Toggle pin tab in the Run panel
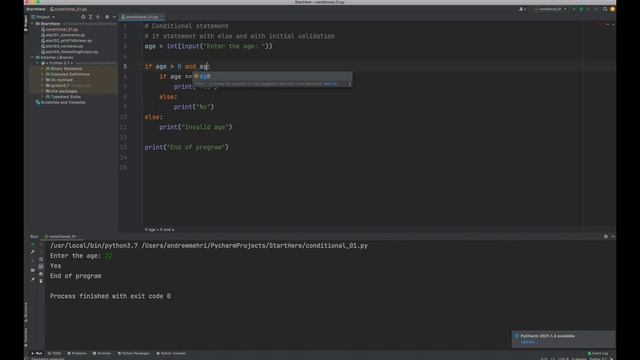This screenshot has height=360, width=640. (33, 280)
